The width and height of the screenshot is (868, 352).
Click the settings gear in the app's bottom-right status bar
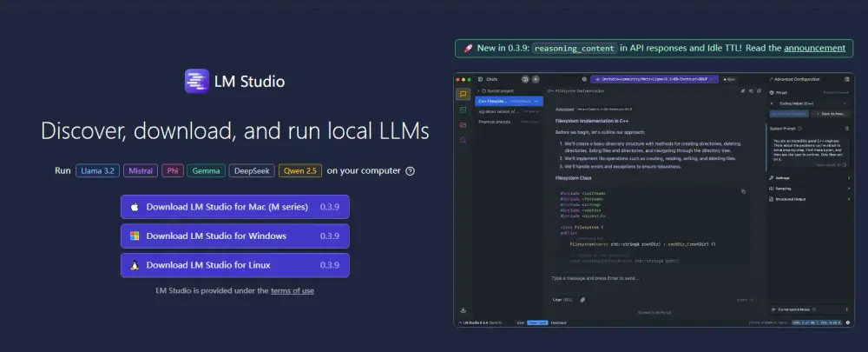coord(848,322)
